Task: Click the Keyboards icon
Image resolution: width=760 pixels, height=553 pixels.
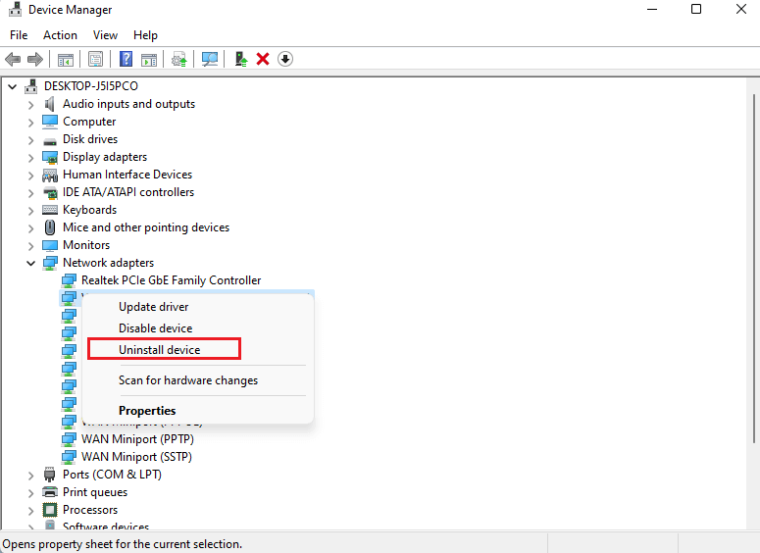Action: (50, 210)
